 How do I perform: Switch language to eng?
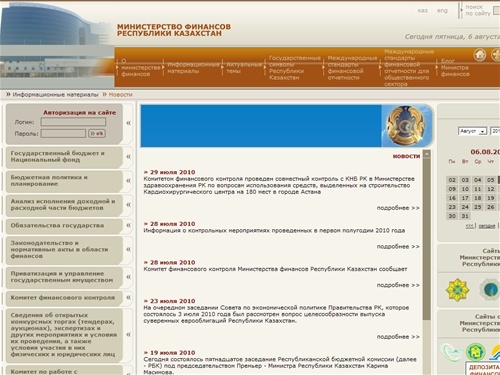442,11
